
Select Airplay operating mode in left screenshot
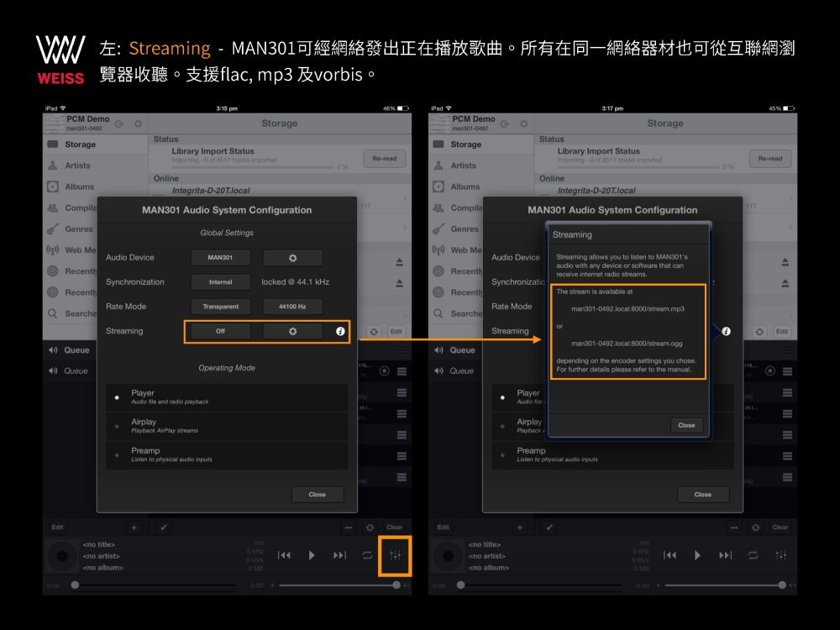click(227, 427)
